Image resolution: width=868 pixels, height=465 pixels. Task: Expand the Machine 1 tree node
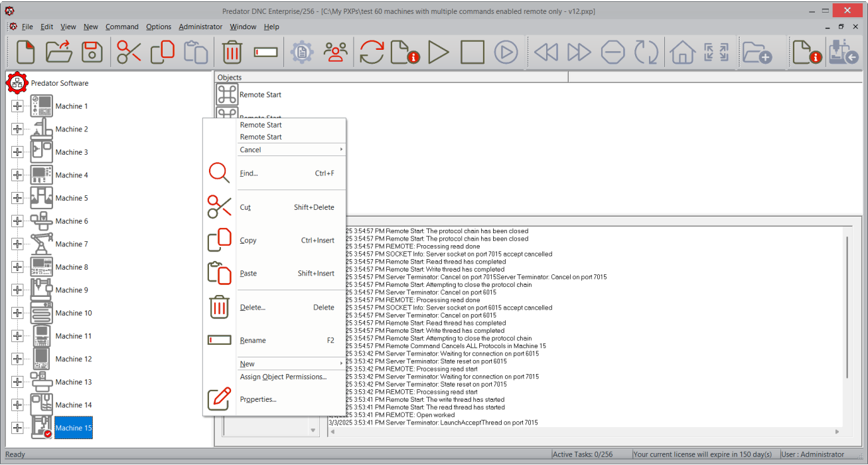(17, 106)
